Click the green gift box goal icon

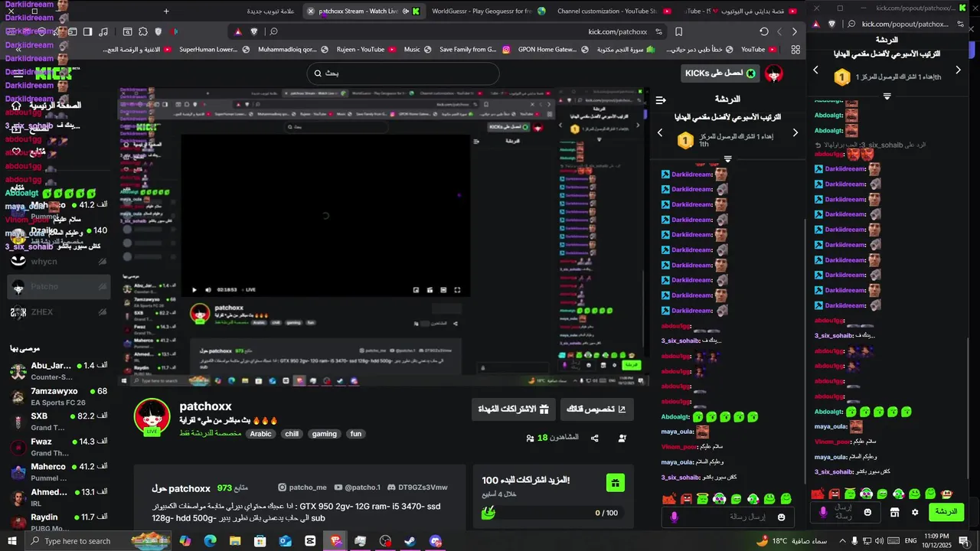[614, 482]
